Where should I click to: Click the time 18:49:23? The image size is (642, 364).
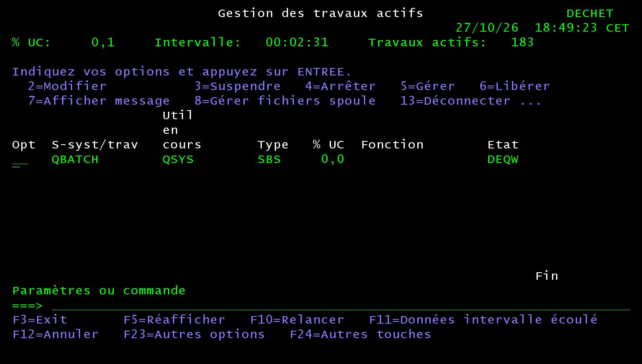pos(566,28)
